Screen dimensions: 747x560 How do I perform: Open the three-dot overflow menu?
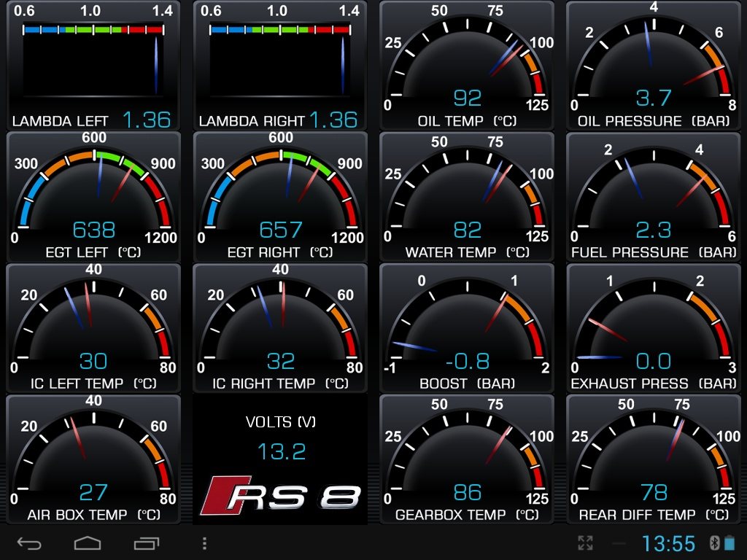[x=204, y=543]
